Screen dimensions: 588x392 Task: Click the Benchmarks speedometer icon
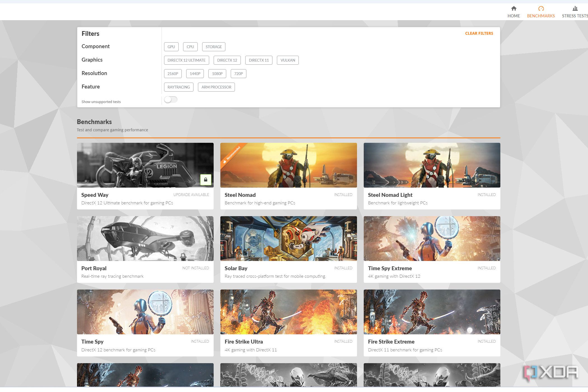[541, 8]
